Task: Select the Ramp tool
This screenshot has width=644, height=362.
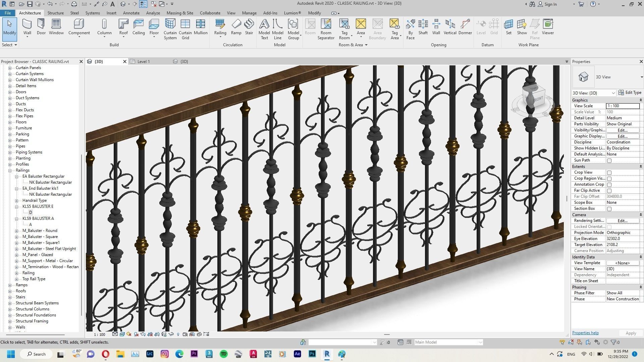Action: 236,27
